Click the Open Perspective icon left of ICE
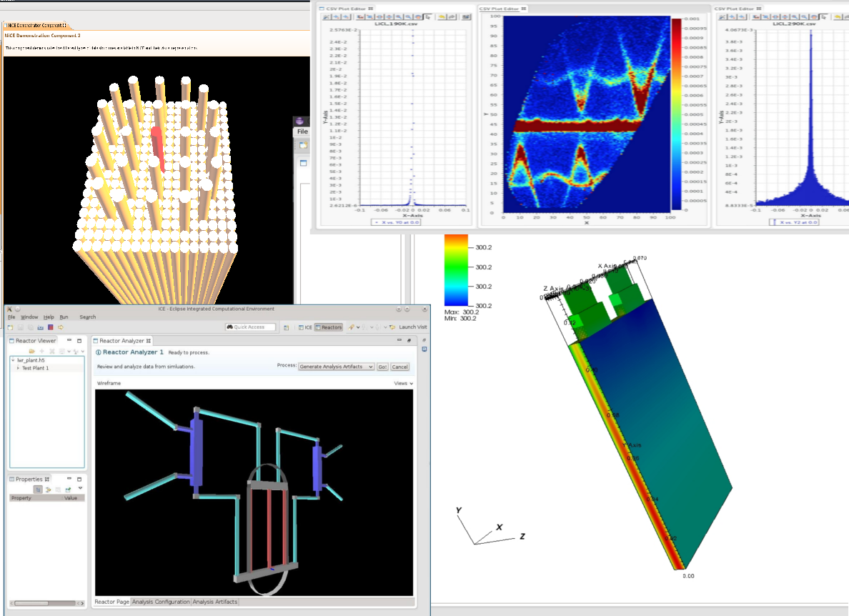The width and height of the screenshot is (849, 616). tap(286, 327)
